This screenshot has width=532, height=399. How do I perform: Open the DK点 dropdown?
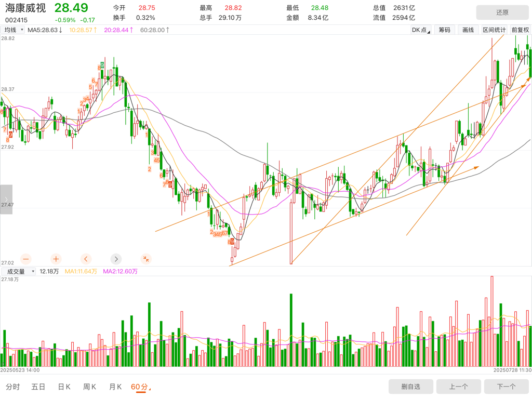click(421, 30)
